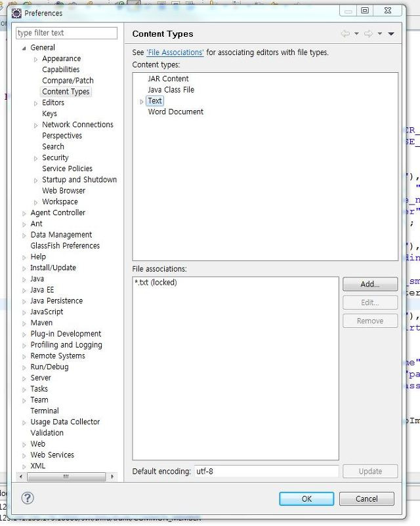
Task: Open the Content Types view menu triangle
Action: (391, 33)
